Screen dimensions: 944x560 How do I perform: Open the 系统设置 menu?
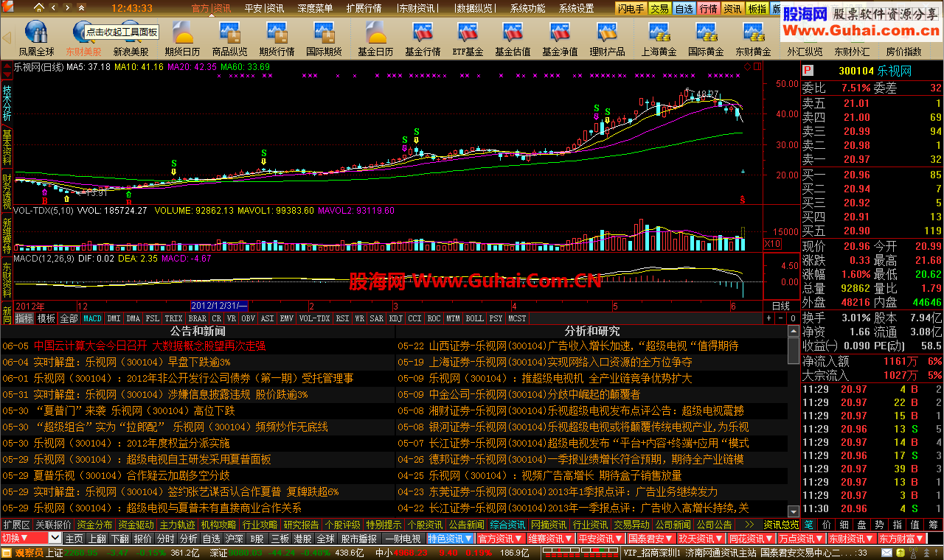click(577, 9)
